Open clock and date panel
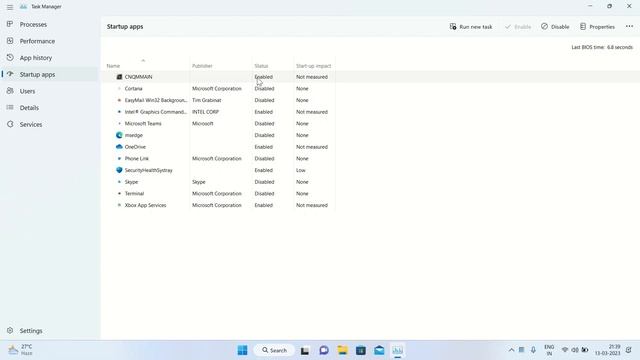640x360 pixels. pos(608,350)
